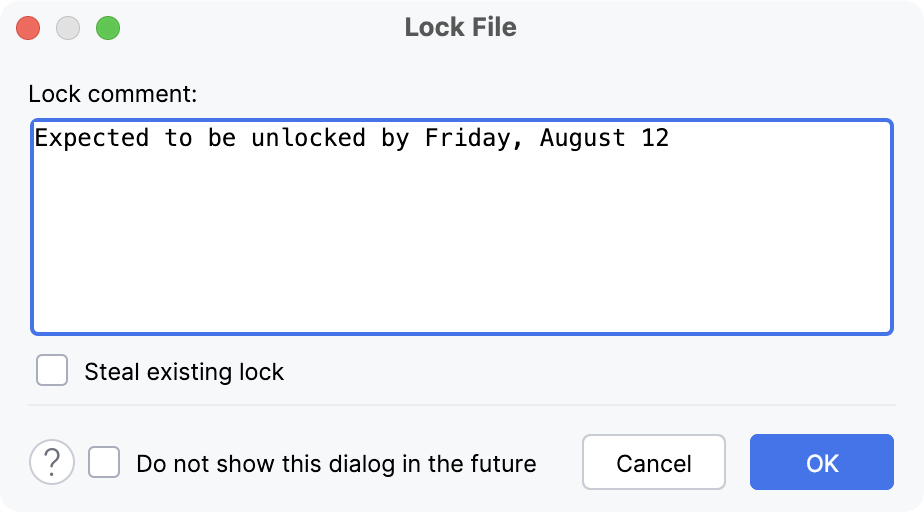Viewport: 924px width, 512px height.
Task: Confirm the lock with OK
Action: (821, 463)
